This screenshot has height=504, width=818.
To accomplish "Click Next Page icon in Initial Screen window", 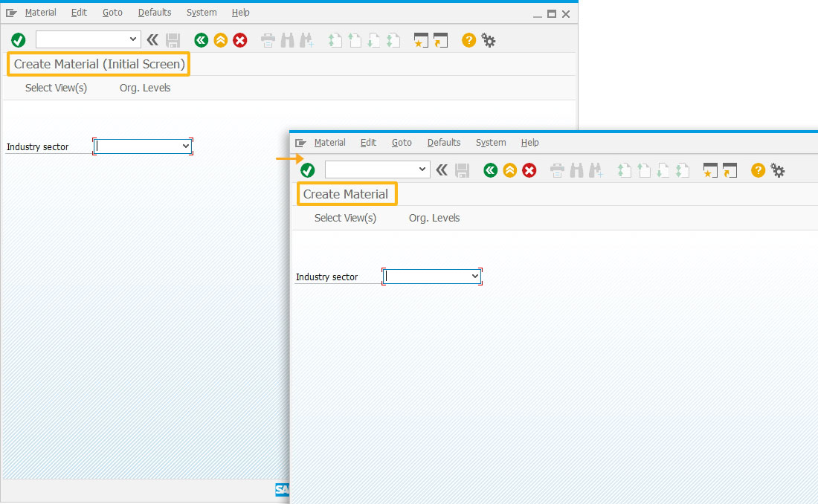I will 374,40.
